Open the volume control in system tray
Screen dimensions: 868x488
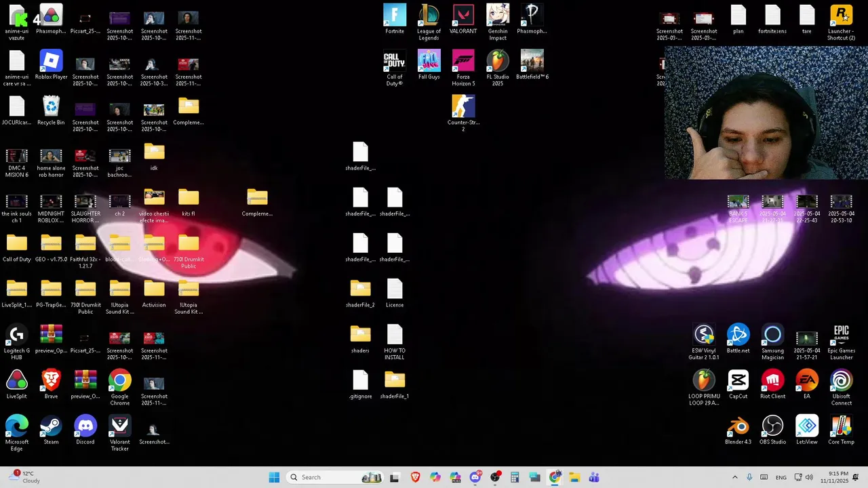pyautogui.click(x=809, y=477)
